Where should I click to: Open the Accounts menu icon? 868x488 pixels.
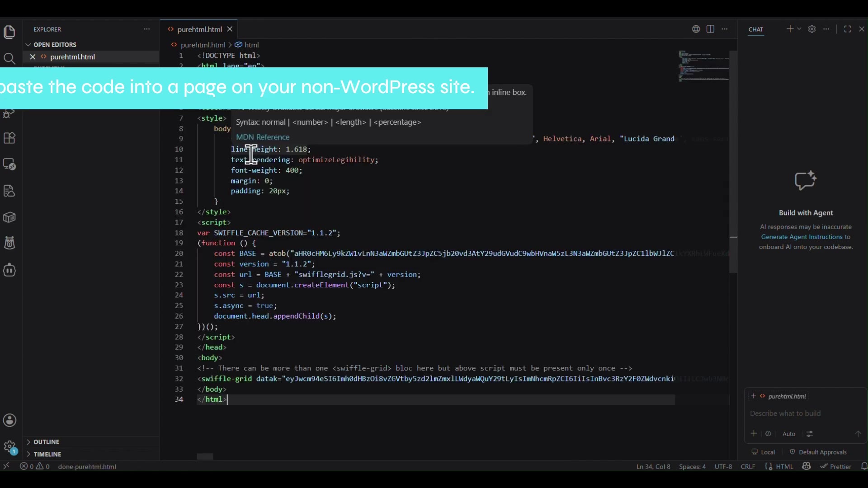point(9,420)
